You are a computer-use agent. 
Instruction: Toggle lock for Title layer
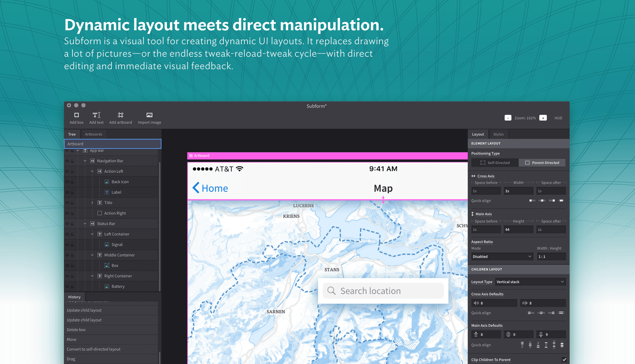(x=72, y=203)
